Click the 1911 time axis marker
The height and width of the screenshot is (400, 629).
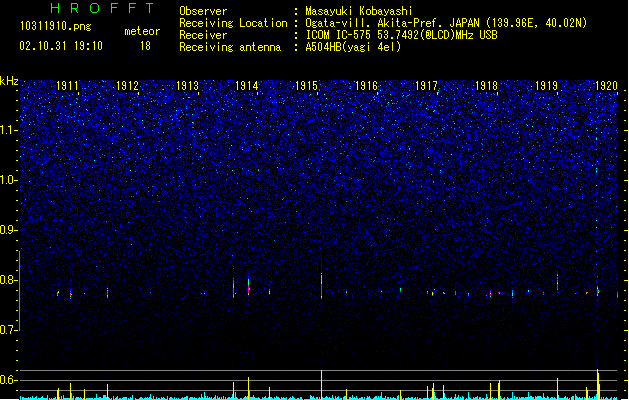pyautogui.click(x=67, y=86)
